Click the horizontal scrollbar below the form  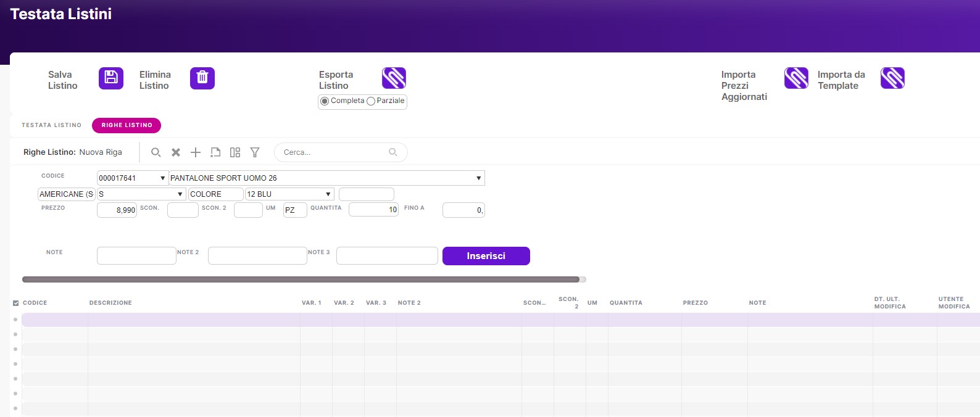301,279
